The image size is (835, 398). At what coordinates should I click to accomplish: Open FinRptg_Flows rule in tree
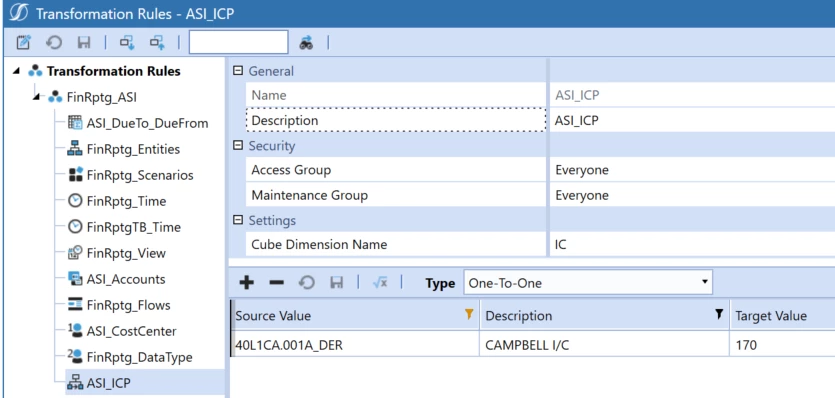coord(128,305)
